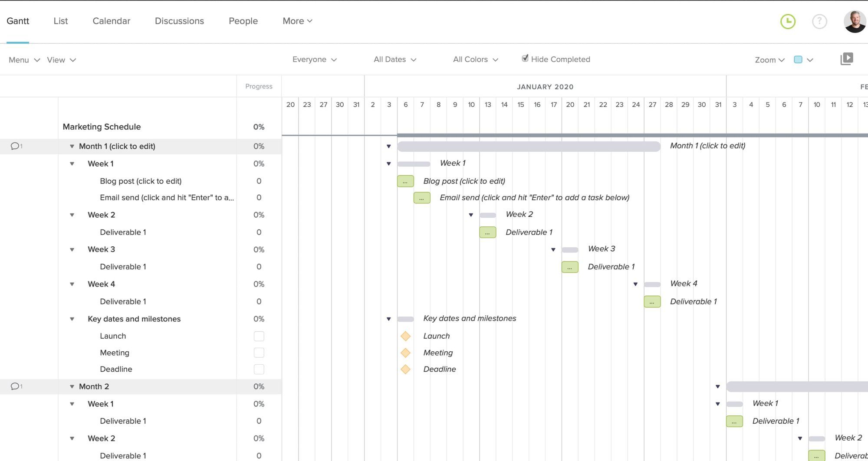Check the Launch task completion checkbox

click(259, 336)
